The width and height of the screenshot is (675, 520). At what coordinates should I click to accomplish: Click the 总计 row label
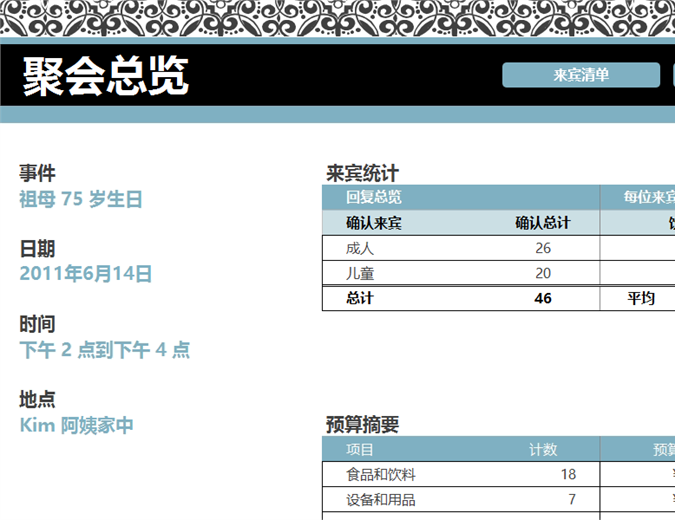360,298
